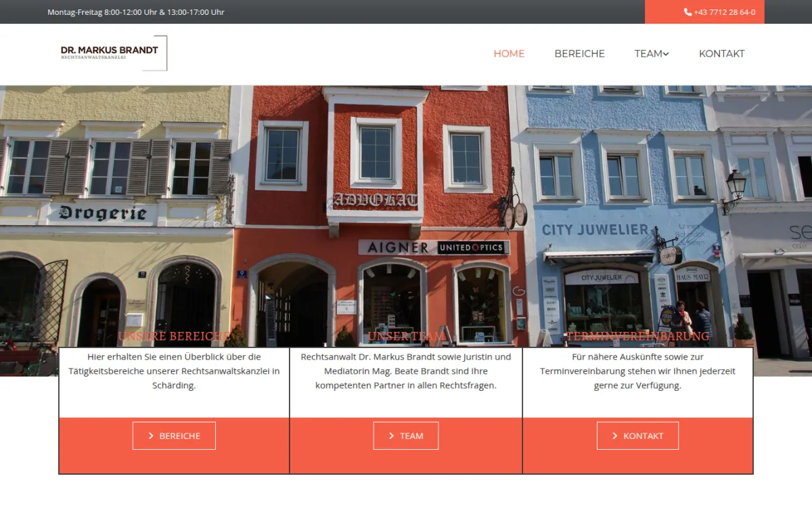Go to the BEREICHE menu item
The height and width of the screenshot is (508, 812).
579,54
